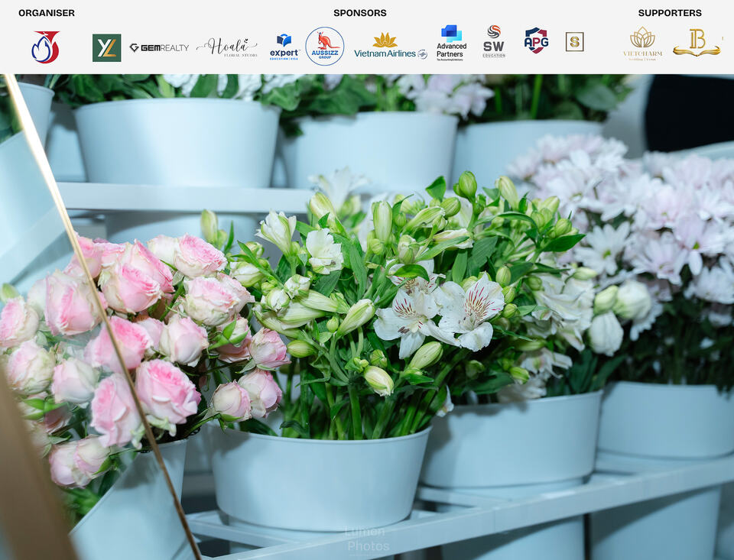The width and height of the screenshot is (734, 560).
Task: Click the Advanced Partners logo
Action: point(451,43)
